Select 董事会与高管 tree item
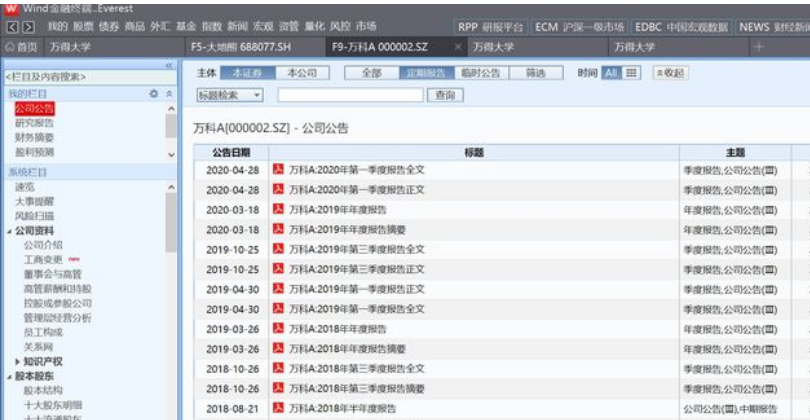 click(53, 274)
